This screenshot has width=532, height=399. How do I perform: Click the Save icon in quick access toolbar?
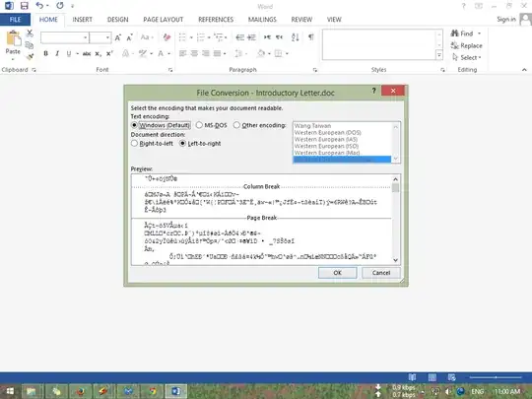click(24, 6)
